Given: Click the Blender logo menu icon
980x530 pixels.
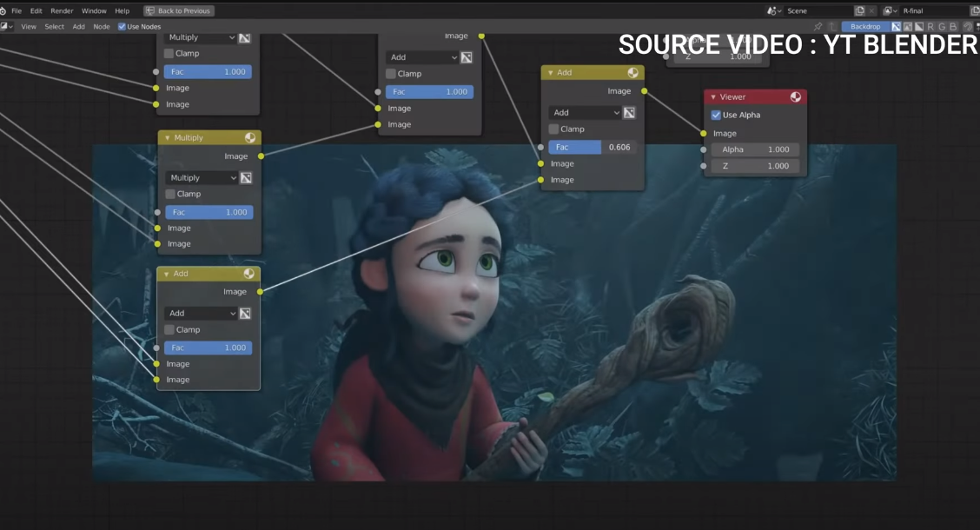Looking at the screenshot, I should point(3,10).
